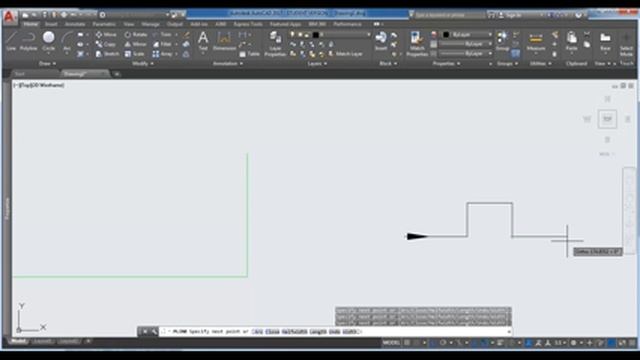Open the Insert ribbon tab
This screenshot has width=640, height=360.
51,24
